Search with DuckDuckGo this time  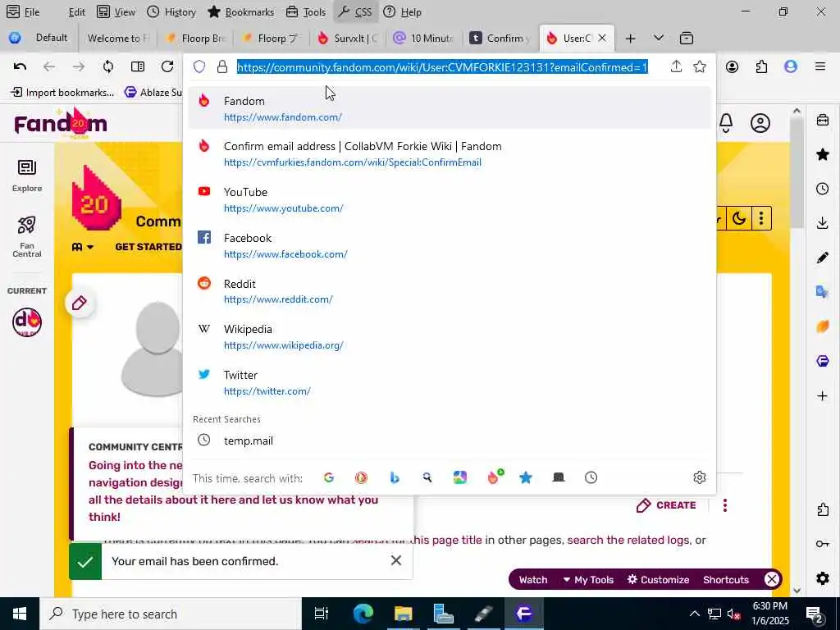pos(361,478)
